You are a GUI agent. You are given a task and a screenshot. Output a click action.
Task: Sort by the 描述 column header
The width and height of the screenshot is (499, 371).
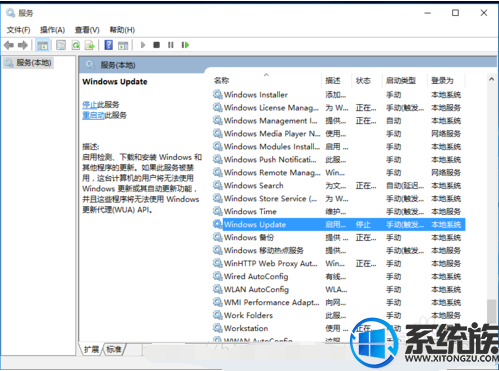point(333,80)
